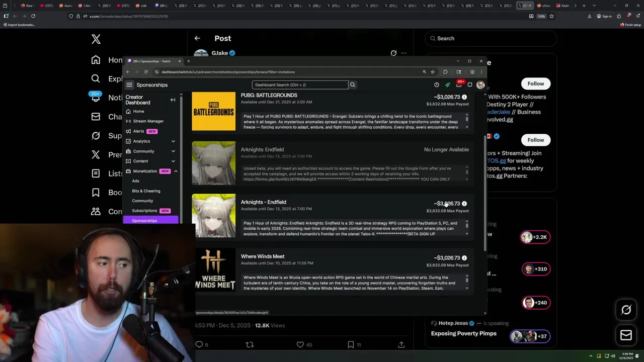Open the Twitch whispers chat icon
This screenshot has width=644, height=362.
coord(470,85)
